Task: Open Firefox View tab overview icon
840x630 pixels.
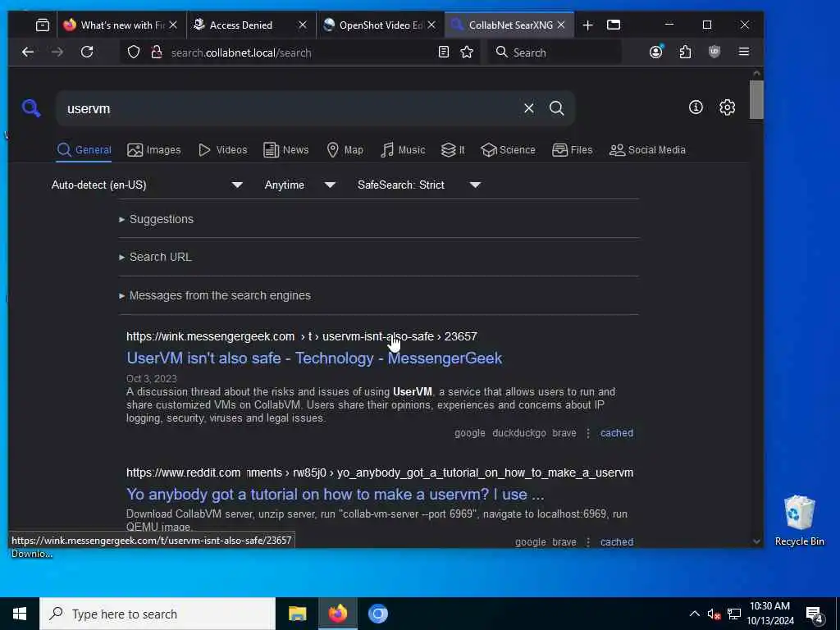Action: (43, 25)
